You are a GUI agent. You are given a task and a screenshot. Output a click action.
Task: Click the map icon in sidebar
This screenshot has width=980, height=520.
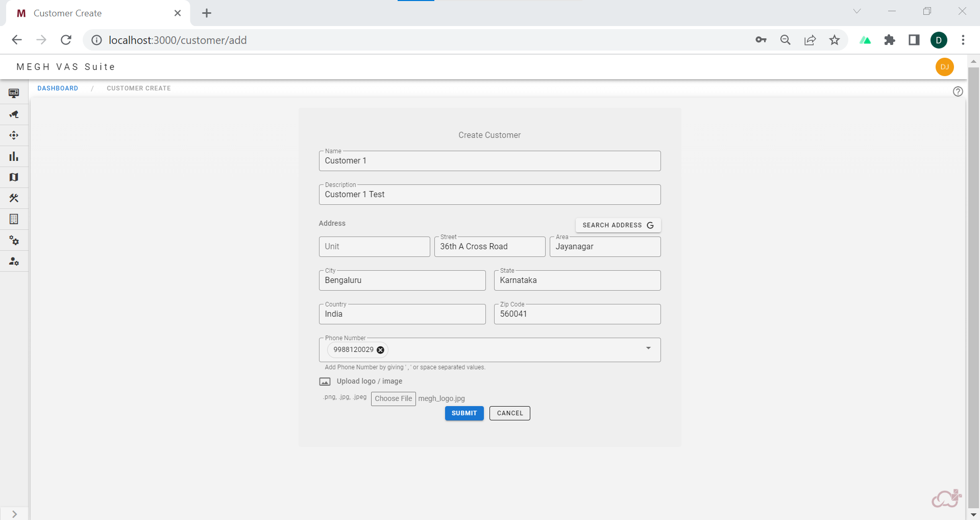(14, 177)
